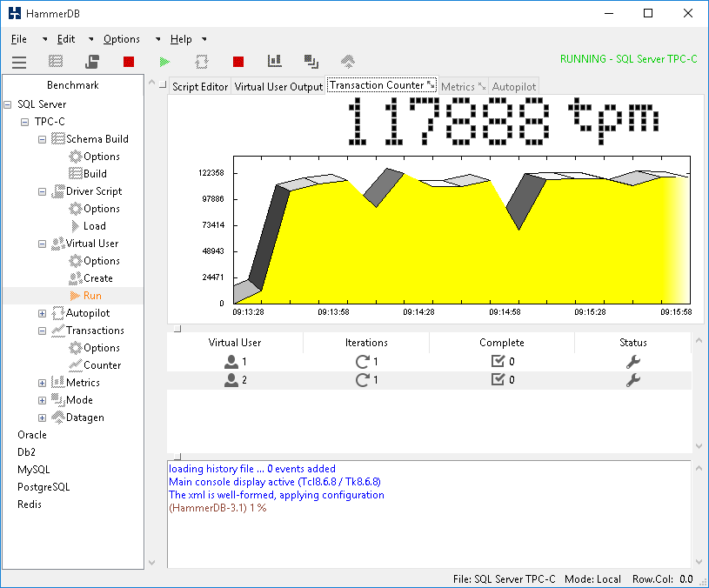Switch to the Script Editor tab
This screenshot has height=588, width=709.
pyautogui.click(x=200, y=87)
